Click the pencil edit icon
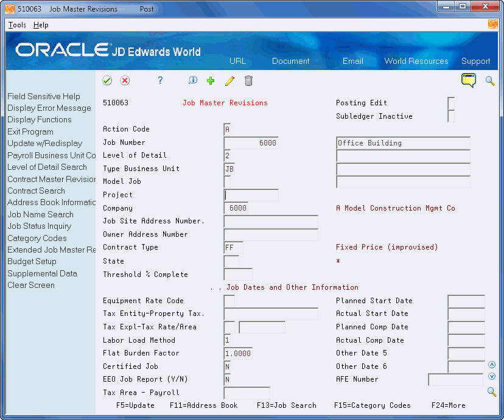 [229, 80]
